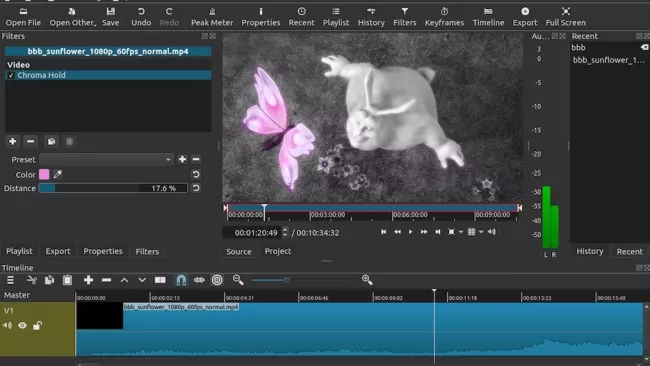Paste filters icon in Filters panel
This screenshot has width=650, height=366.
[69, 141]
